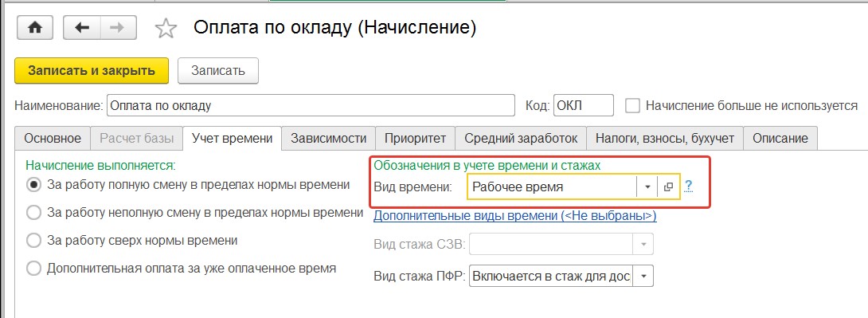Expand the Вид времени dropdown arrow
The height and width of the screenshot is (318, 868).
click(x=647, y=187)
